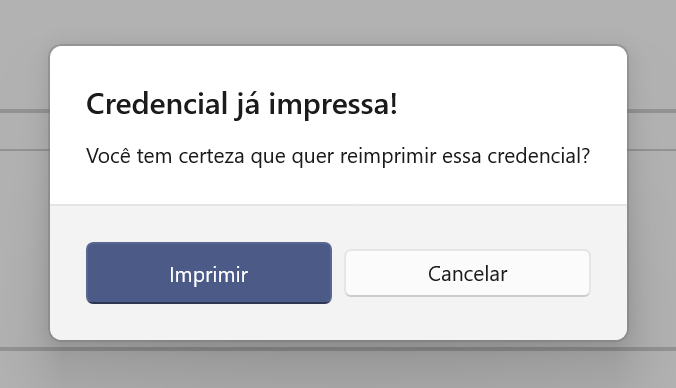Click the divider line above the buttons
The image size is (676, 388).
coord(338,205)
